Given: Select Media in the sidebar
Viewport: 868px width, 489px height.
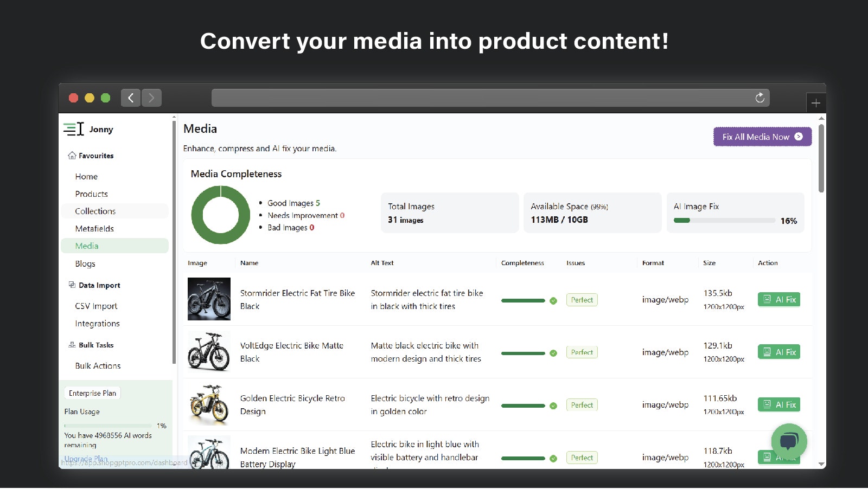Looking at the screenshot, I should 114,246.
